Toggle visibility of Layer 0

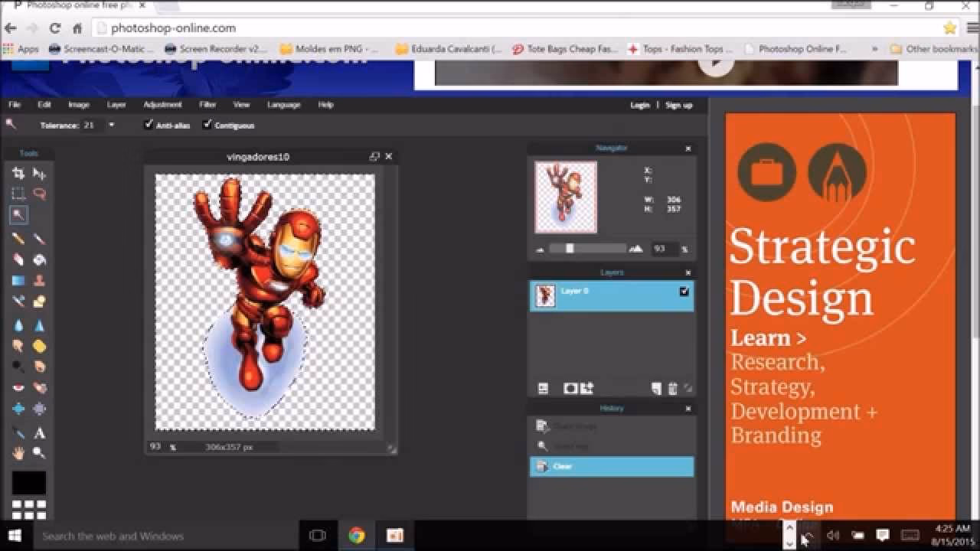pyautogui.click(x=684, y=292)
